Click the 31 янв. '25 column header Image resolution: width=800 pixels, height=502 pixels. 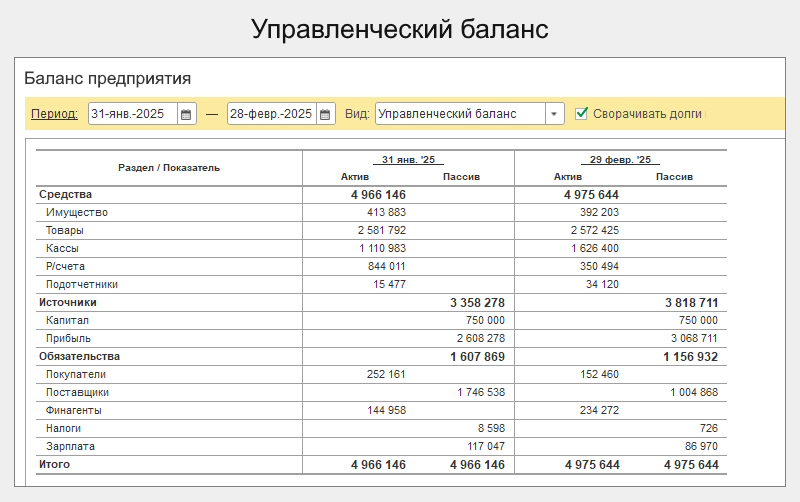tap(408, 160)
